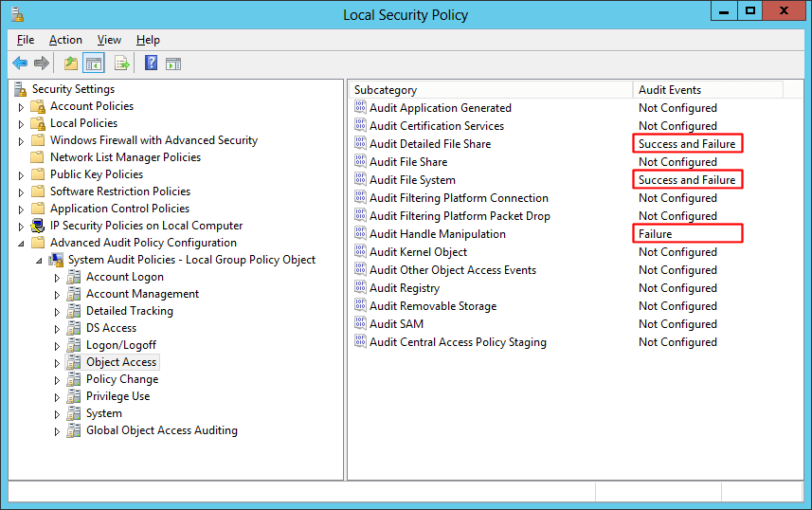The height and width of the screenshot is (510, 812).
Task: Open the View menu
Action: click(x=109, y=40)
